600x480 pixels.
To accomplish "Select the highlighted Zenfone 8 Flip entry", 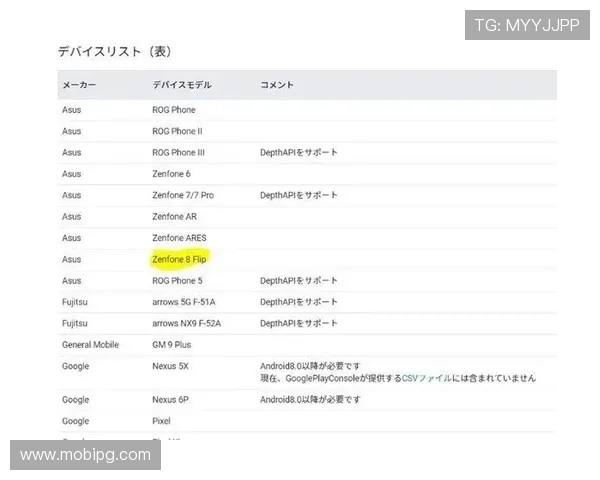I will point(179,259).
